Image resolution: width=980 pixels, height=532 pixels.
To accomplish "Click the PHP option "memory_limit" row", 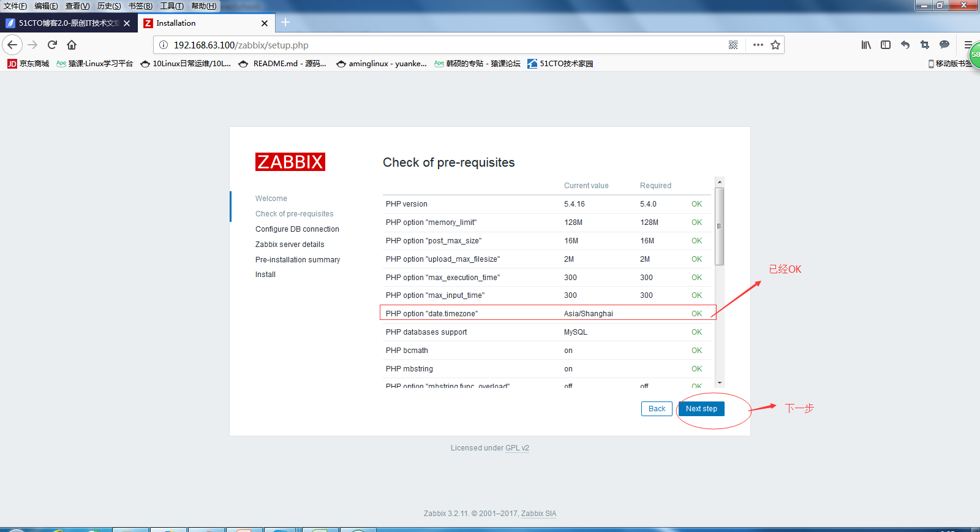I will point(546,222).
